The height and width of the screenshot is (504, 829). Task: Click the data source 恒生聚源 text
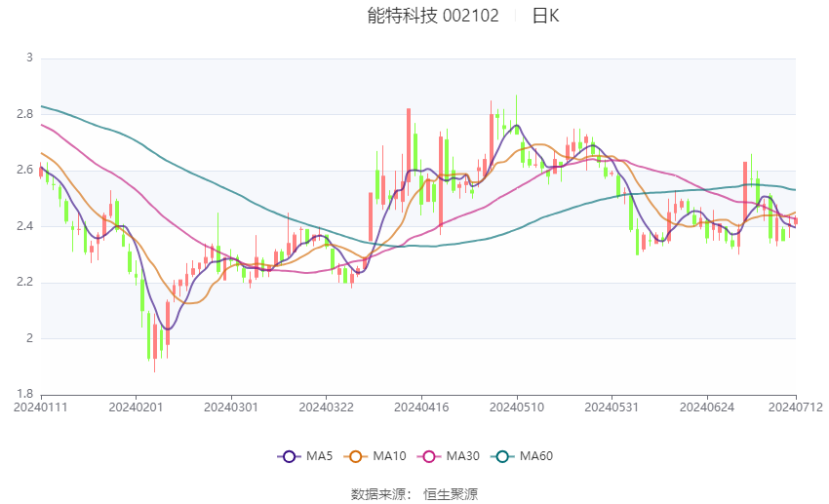click(x=451, y=494)
